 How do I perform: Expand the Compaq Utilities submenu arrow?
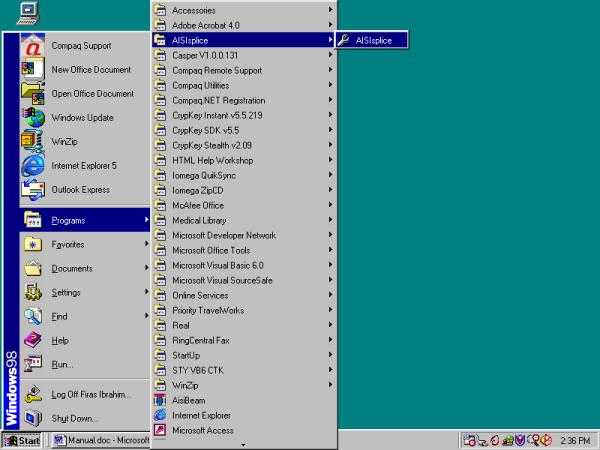tap(330, 85)
